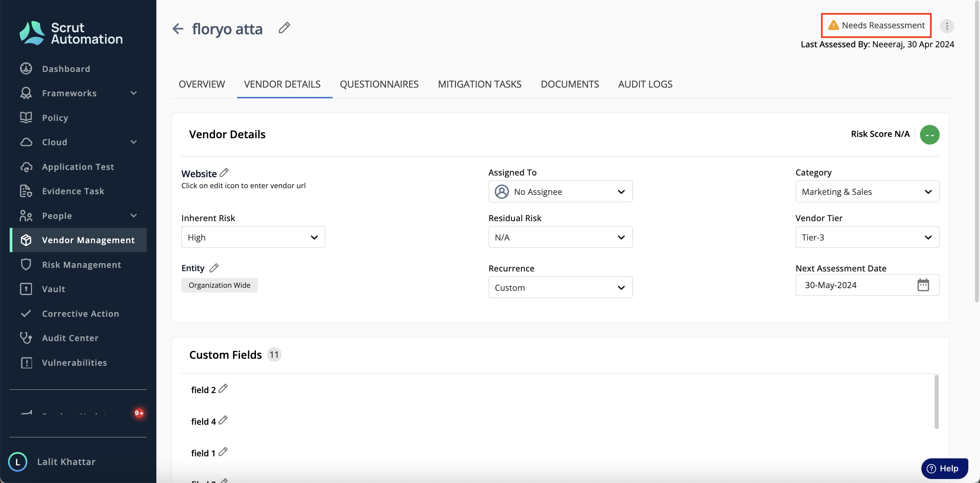Viewport: 980px width, 483px height.
Task: Click the Evidence Task document icon
Action: click(26, 191)
